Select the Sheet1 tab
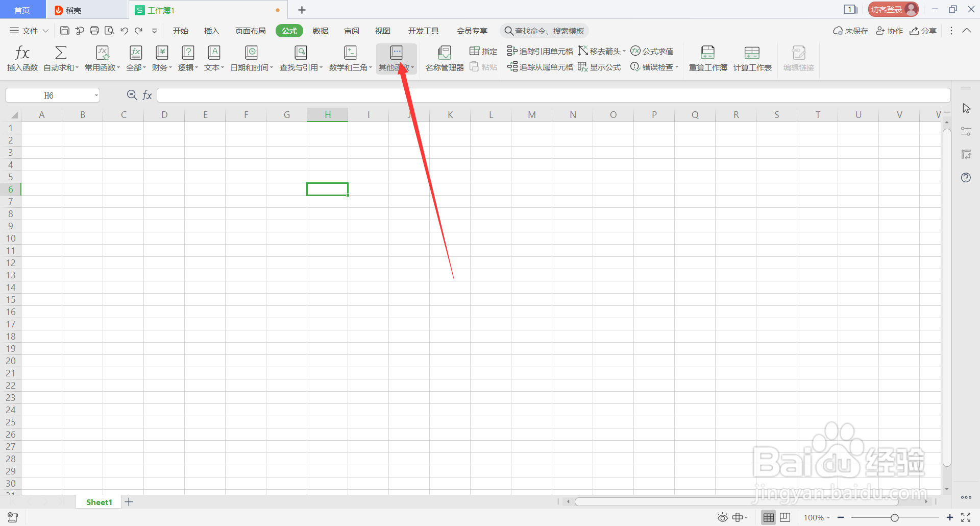Screen dimensions: 980x526 pos(99,502)
